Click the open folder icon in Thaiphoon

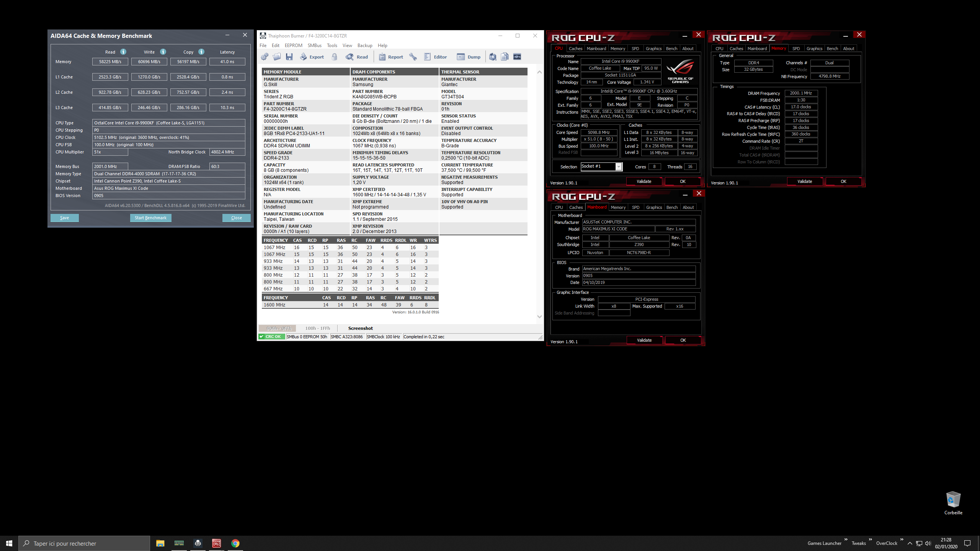pyautogui.click(x=277, y=57)
